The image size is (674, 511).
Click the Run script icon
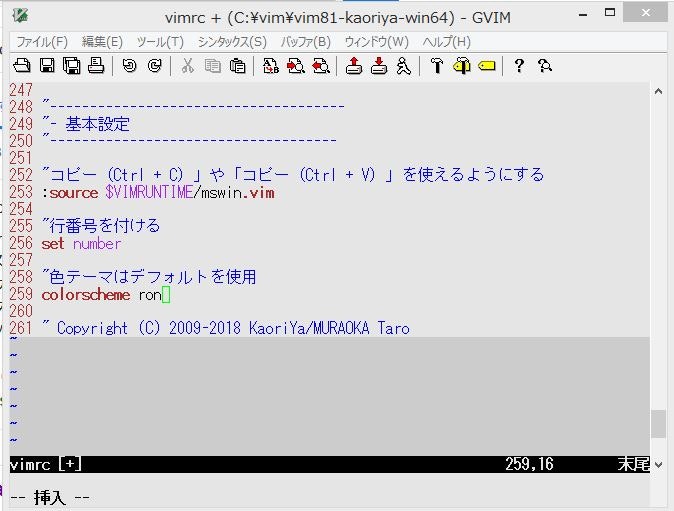click(403, 66)
